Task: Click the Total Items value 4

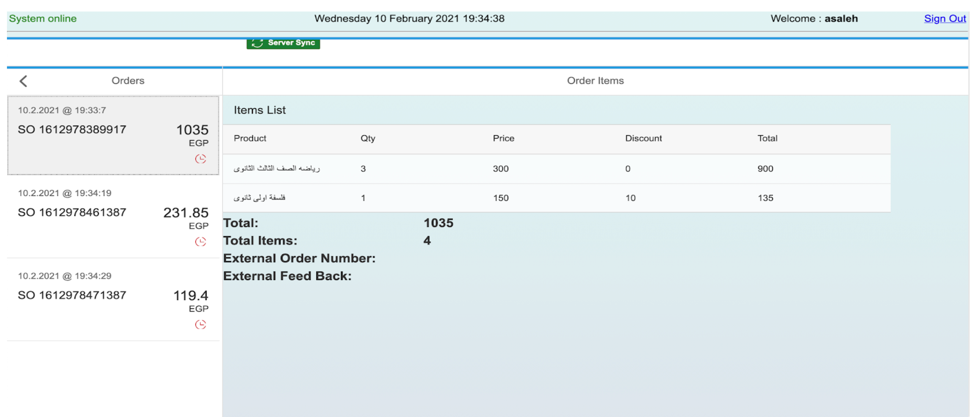Action: point(427,241)
